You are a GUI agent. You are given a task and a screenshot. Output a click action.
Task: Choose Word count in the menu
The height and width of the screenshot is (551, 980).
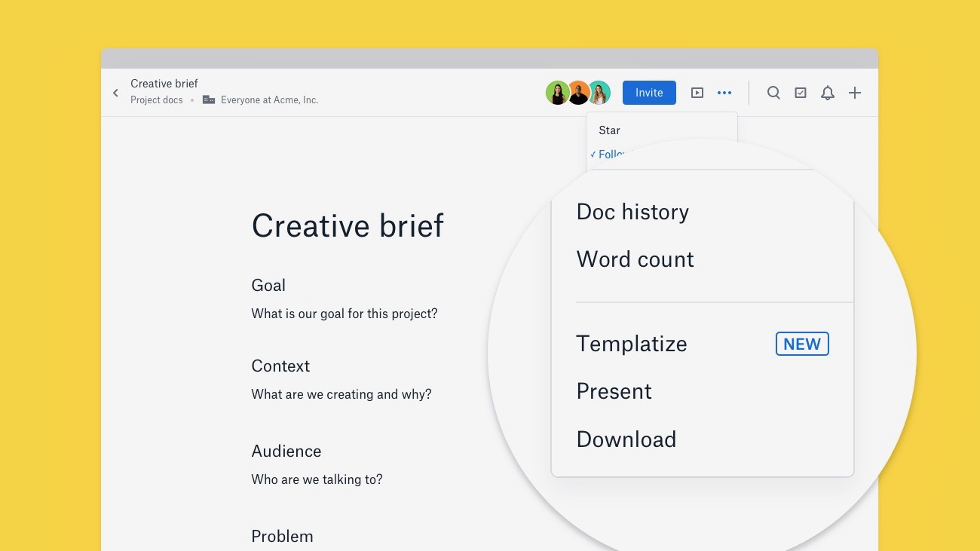coord(635,260)
